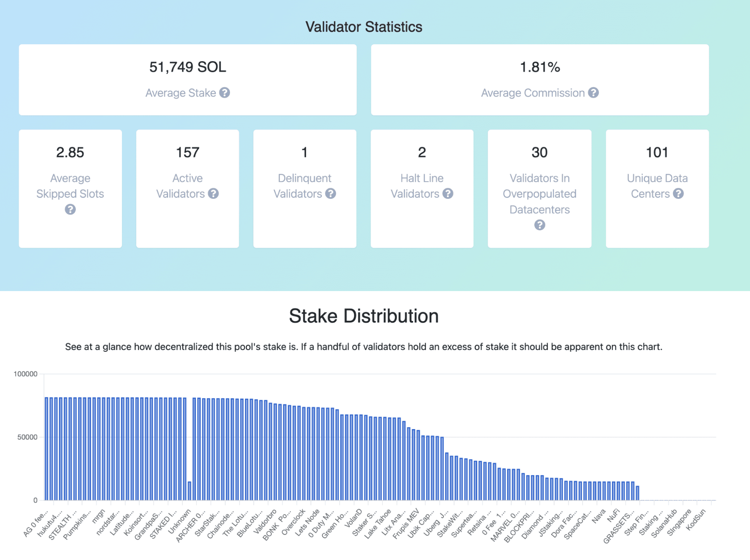Click the "Koinsort..." chart axis label
This screenshot has height=560, width=750.
[x=137, y=523]
